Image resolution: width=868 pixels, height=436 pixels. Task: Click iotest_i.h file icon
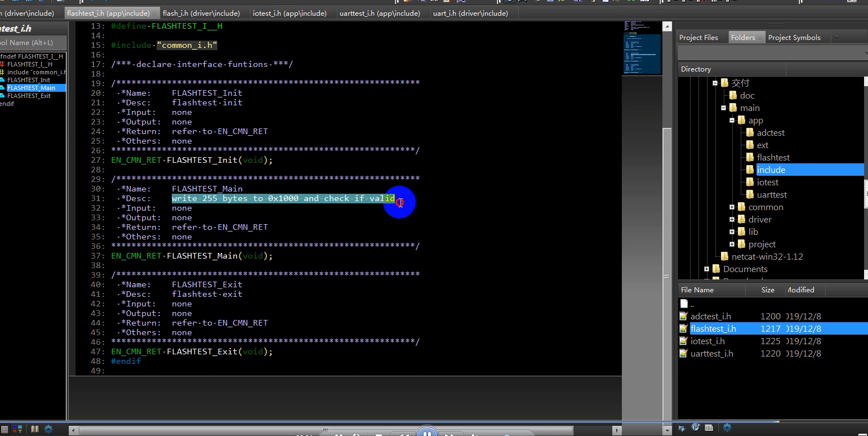pyautogui.click(x=683, y=341)
